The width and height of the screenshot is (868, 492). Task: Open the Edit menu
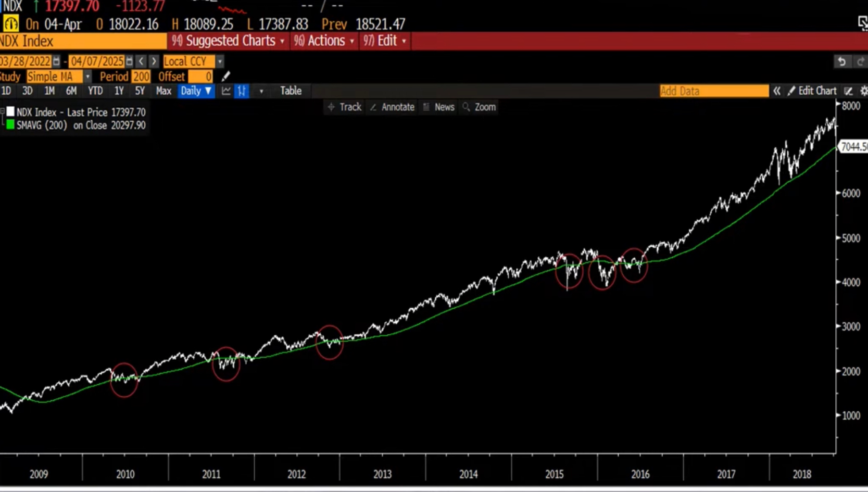[385, 41]
